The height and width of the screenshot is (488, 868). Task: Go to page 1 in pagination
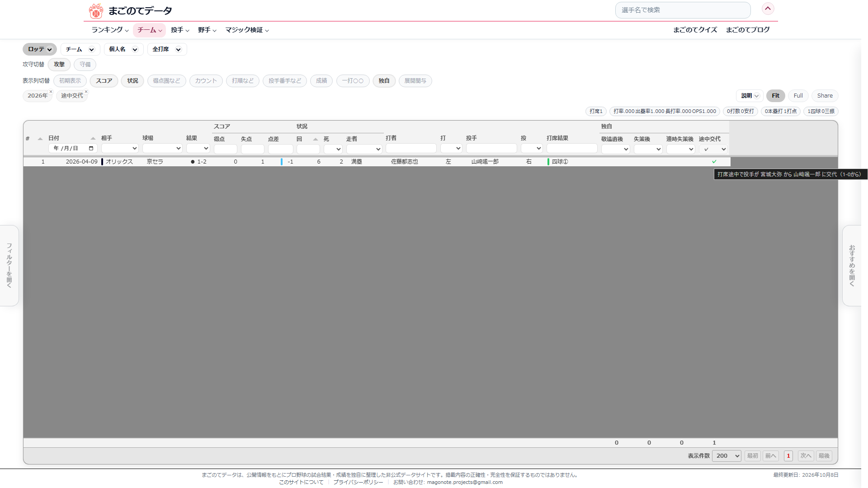click(788, 456)
